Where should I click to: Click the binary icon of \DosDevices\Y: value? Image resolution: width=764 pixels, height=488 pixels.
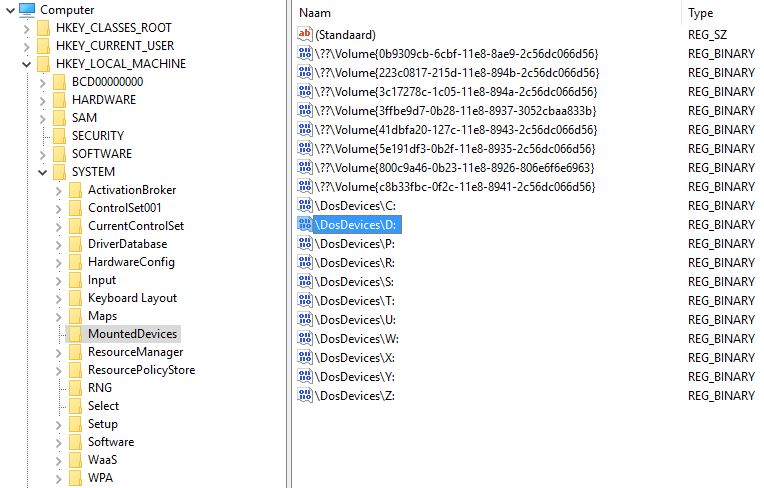(x=305, y=376)
